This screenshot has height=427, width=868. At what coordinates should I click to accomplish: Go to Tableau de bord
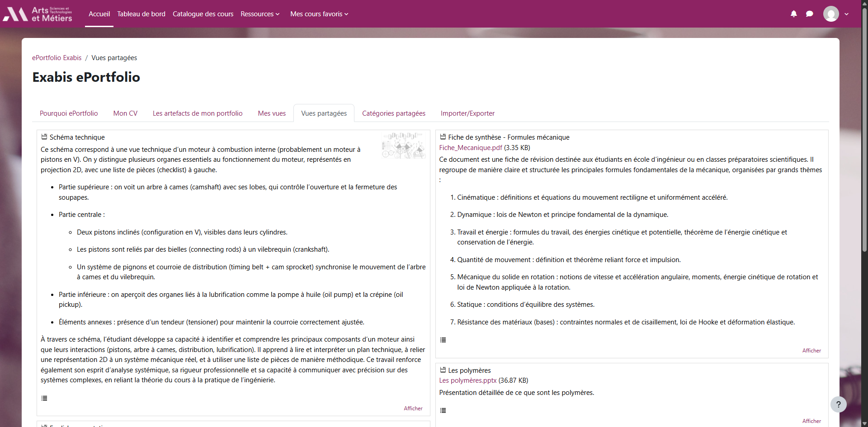(x=141, y=14)
